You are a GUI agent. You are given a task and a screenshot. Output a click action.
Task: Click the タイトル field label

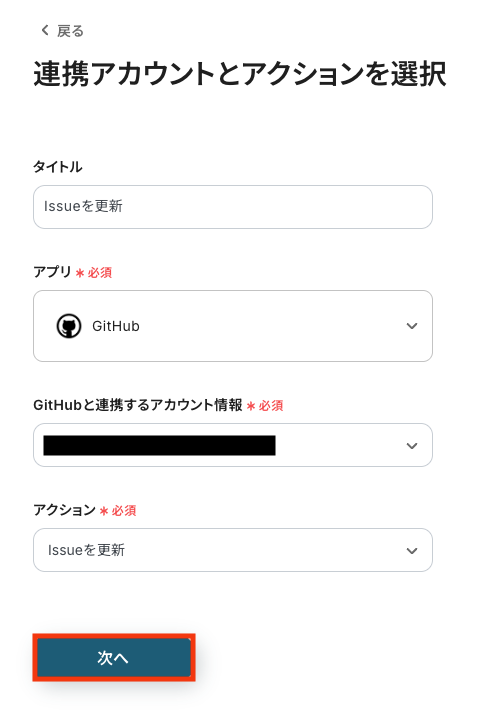coord(58,167)
